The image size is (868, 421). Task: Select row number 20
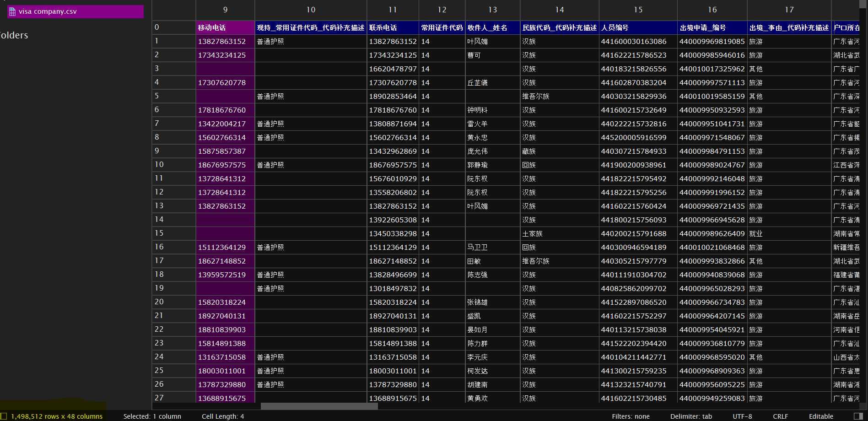(174, 302)
